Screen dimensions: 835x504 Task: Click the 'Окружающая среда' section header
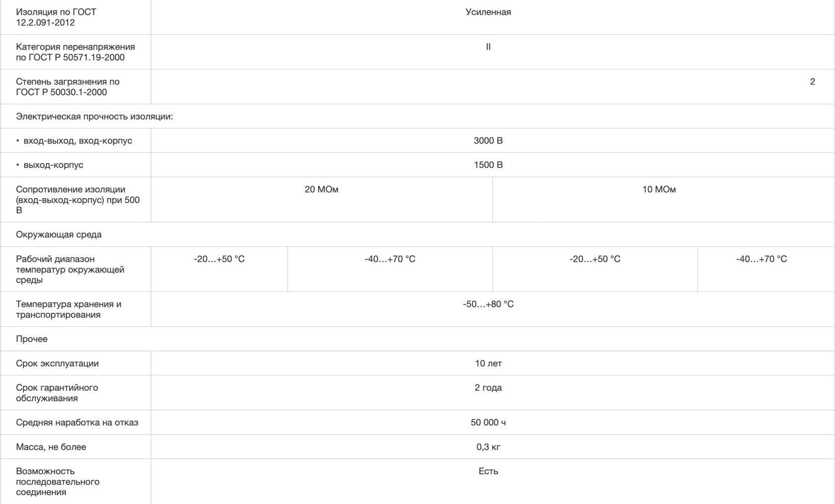point(59,234)
